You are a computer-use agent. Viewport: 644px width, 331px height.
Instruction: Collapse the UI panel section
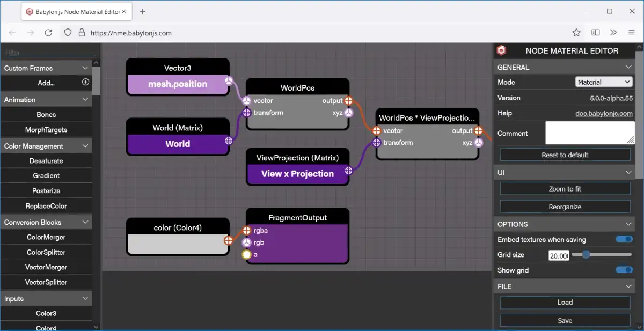click(x=628, y=173)
